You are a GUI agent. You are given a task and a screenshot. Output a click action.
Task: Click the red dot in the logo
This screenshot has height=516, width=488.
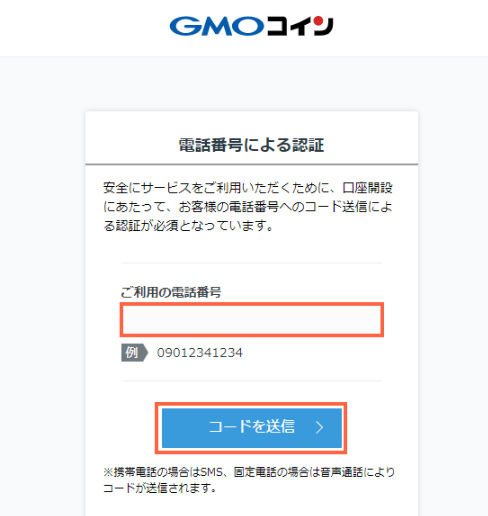[x=319, y=21]
